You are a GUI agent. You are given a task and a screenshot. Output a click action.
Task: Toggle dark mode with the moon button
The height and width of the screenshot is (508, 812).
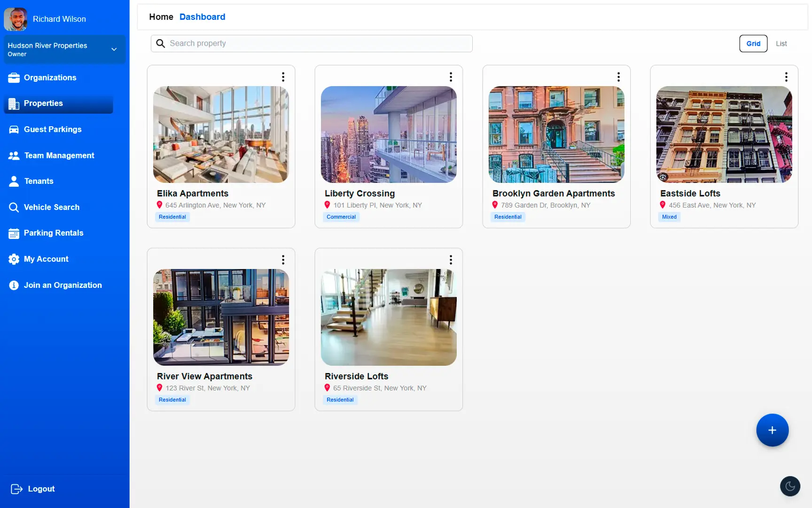790,486
